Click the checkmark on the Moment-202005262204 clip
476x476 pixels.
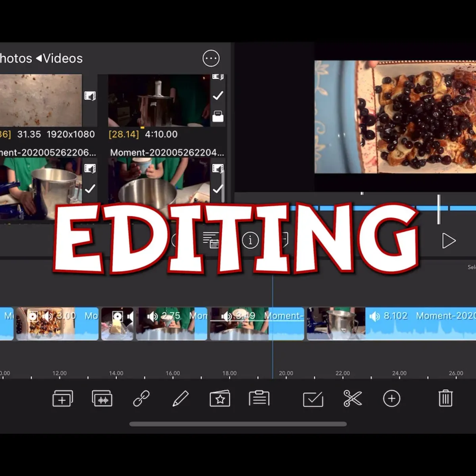218,189
